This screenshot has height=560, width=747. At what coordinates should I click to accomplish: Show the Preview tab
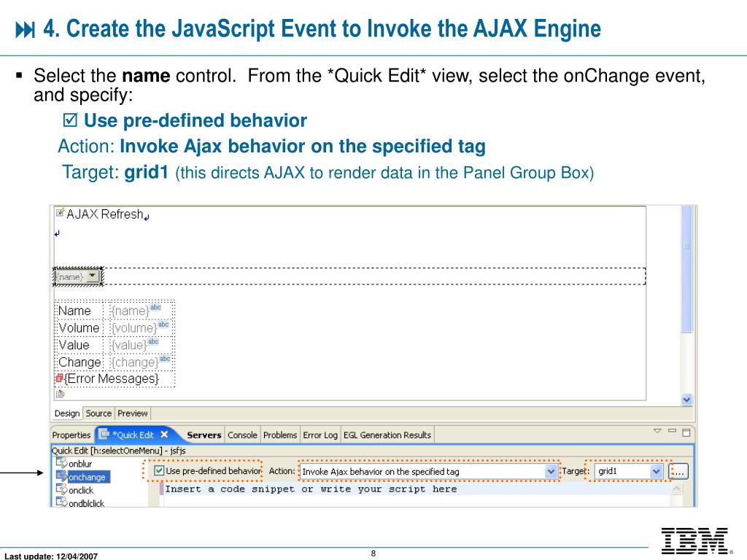(133, 413)
